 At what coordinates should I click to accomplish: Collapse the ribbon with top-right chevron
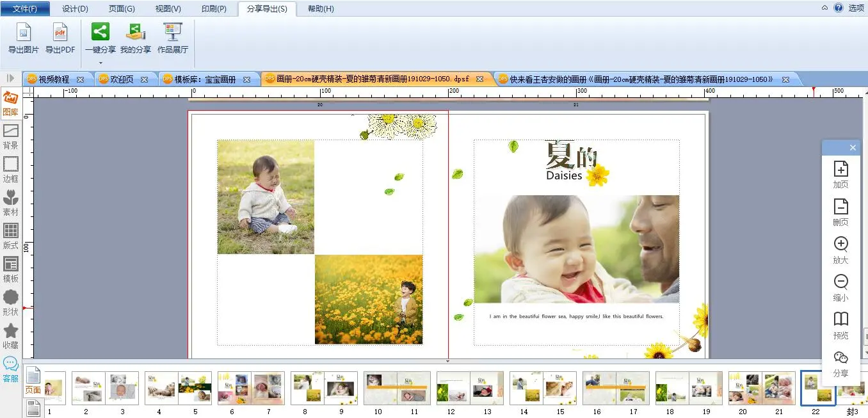(825, 8)
